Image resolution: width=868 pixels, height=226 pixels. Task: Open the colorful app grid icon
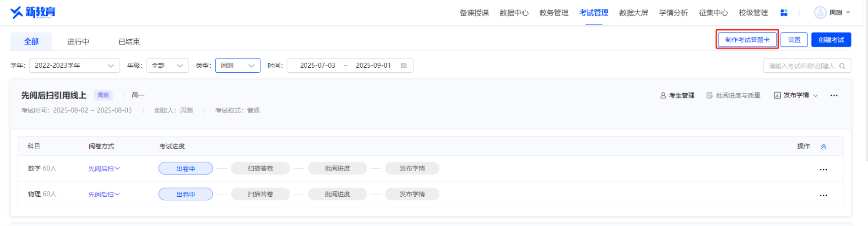(784, 13)
